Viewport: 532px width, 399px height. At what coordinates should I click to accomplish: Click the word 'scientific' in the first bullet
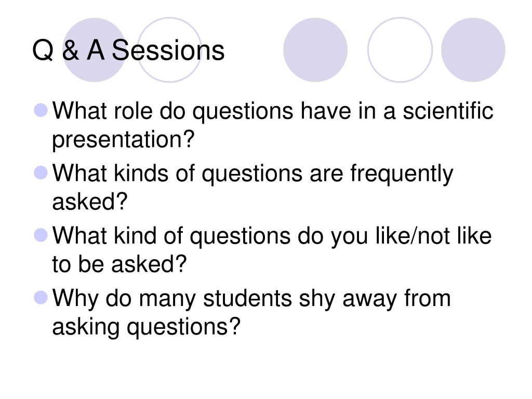click(x=448, y=111)
